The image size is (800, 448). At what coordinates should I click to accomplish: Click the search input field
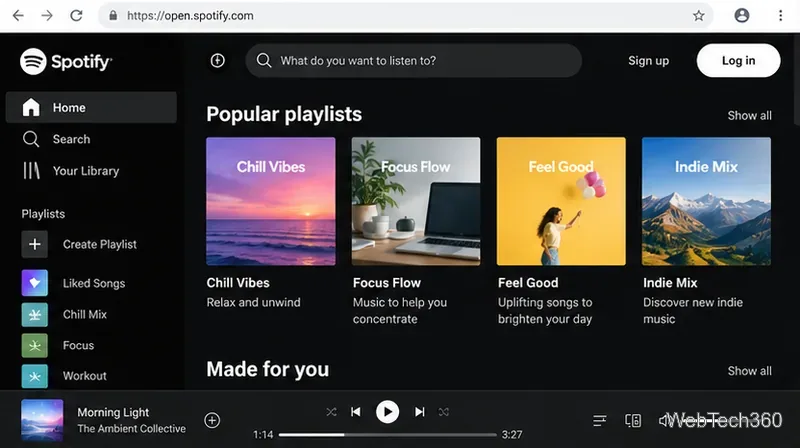[x=414, y=61]
